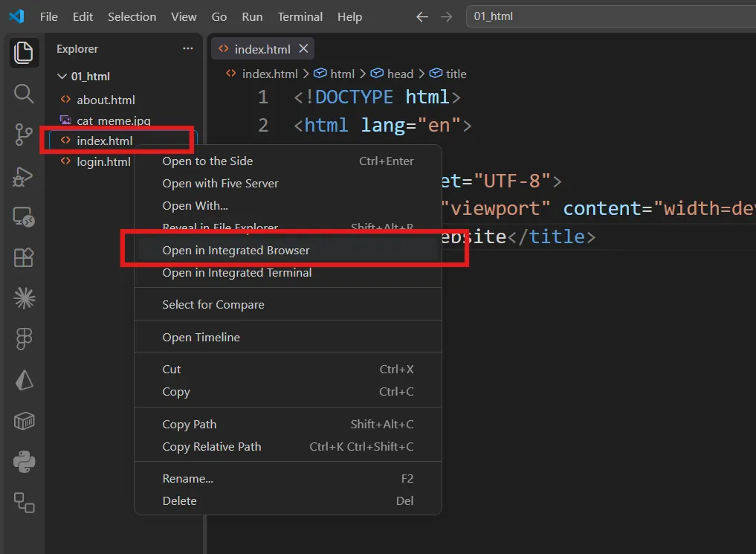Click the triangle prism icon in activity bar
The image size is (756, 554).
pos(24,380)
